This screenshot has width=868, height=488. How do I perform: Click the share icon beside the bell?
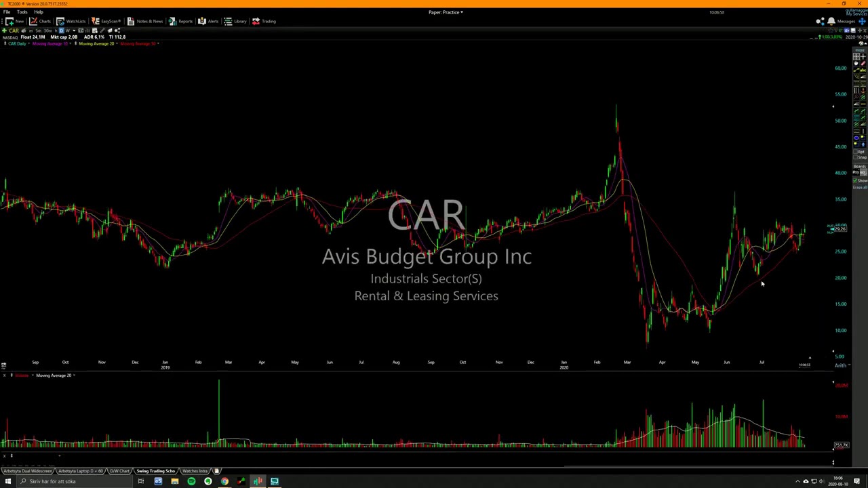pos(820,21)
